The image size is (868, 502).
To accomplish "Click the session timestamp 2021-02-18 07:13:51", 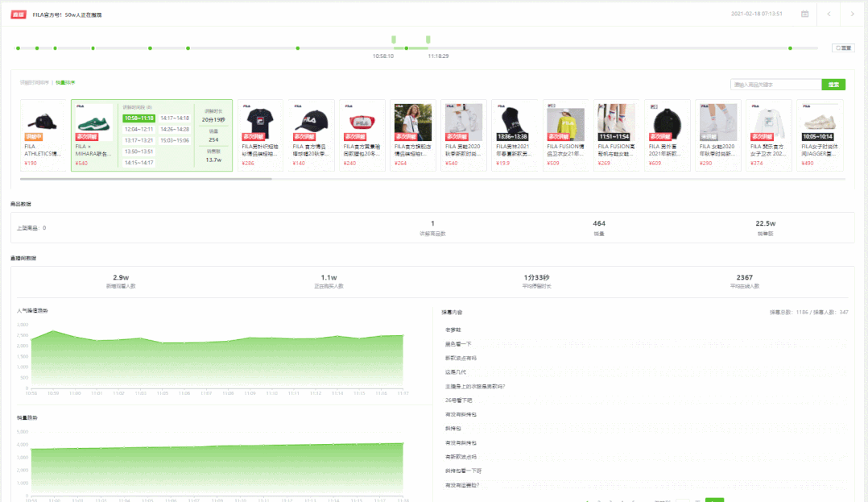I will click(756, 14).
